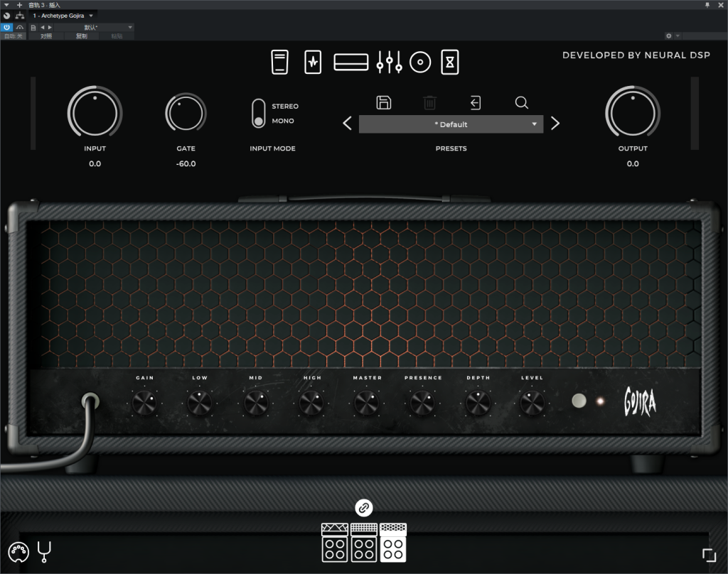
Task: Open the time effects hourglass section
Action: coord(449,63)
